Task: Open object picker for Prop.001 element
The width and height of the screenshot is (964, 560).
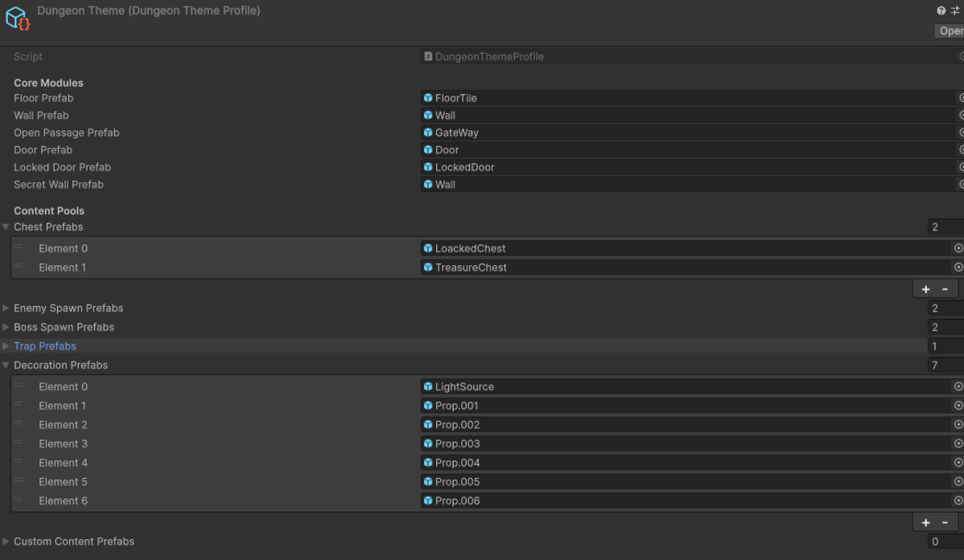Action: [958, 406]
